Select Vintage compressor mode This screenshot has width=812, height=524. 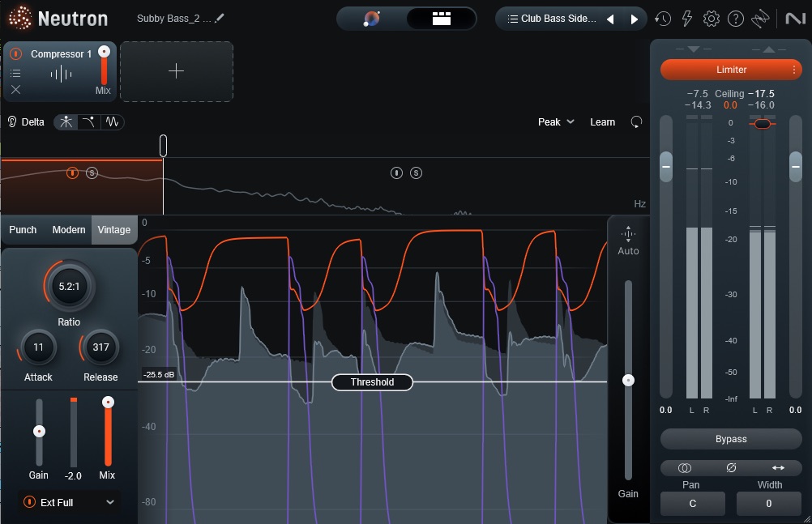click(x=114, y=230)
